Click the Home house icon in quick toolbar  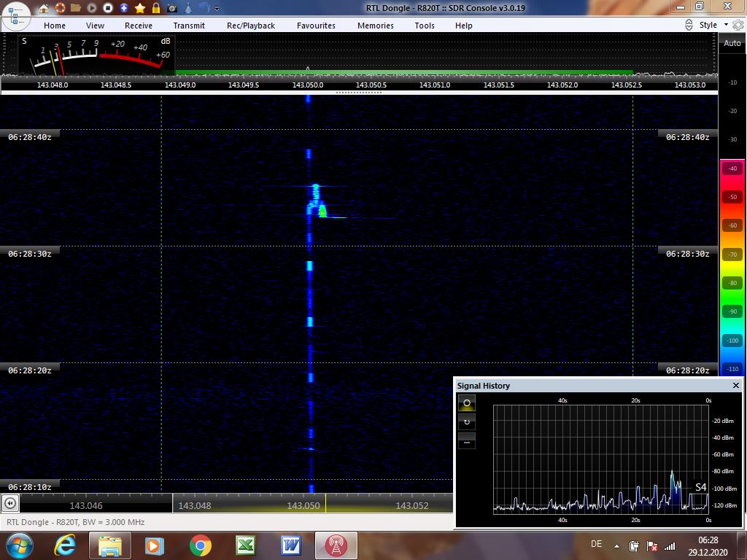tap(43, 8)
